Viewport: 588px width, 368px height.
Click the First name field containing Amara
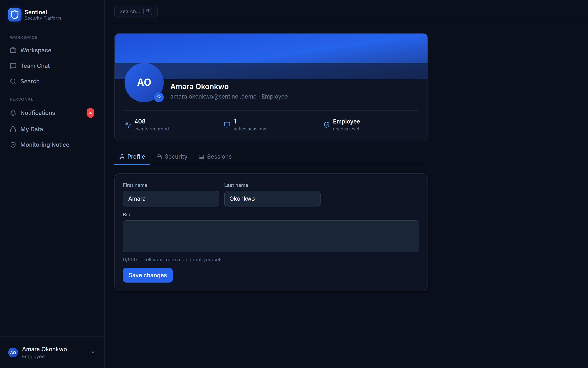(171, 199)
